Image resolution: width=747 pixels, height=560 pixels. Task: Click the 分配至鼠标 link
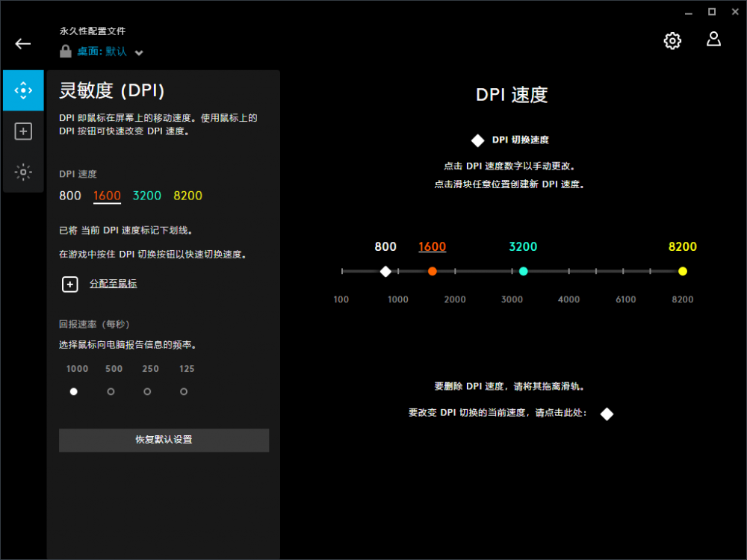coord(113,284)
